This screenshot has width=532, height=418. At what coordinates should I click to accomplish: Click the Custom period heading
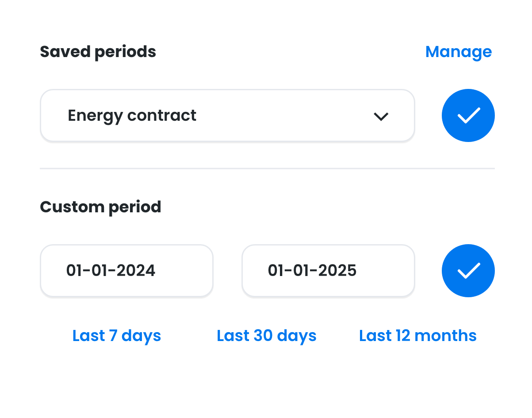click(100, 207)
